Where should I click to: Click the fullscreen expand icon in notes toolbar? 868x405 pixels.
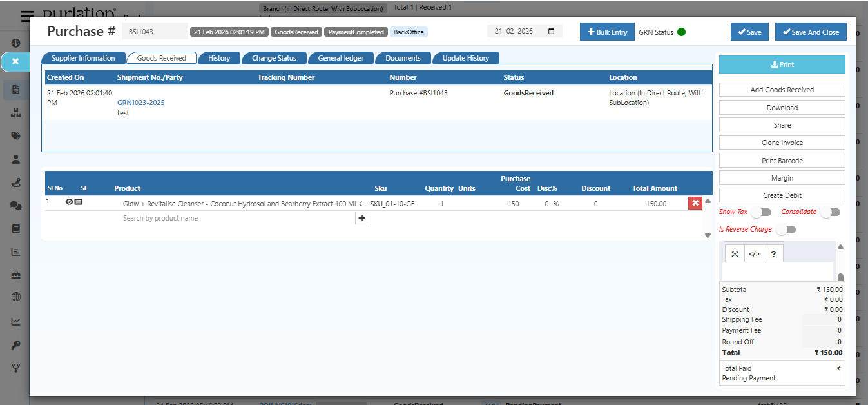[x=735, y=253]
